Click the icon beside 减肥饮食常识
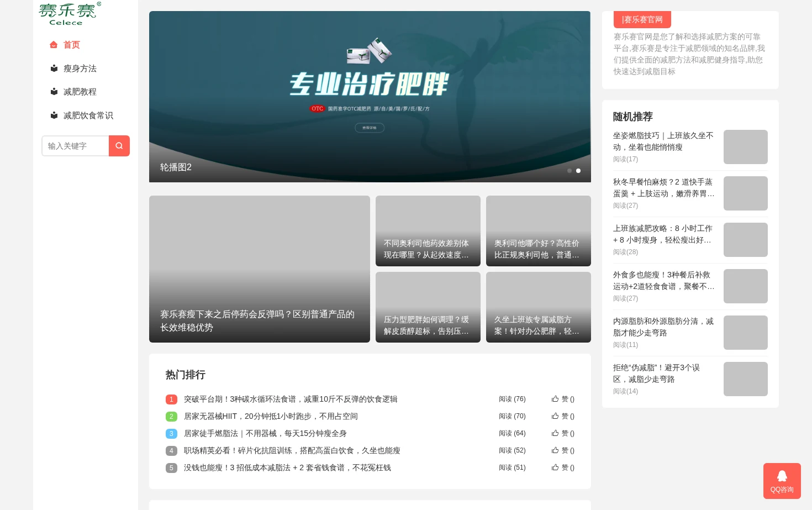 (x=54, y=115)
